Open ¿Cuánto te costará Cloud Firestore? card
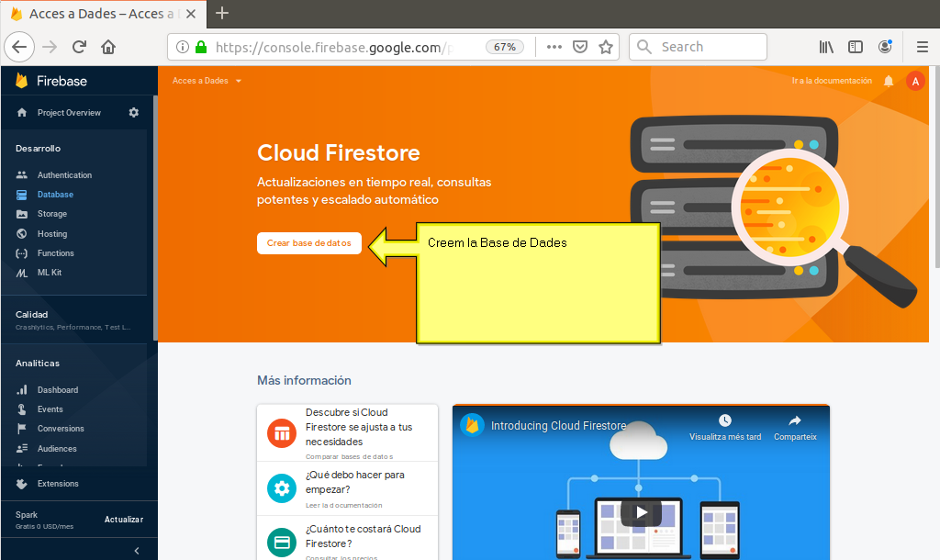 tap(347, 538)
